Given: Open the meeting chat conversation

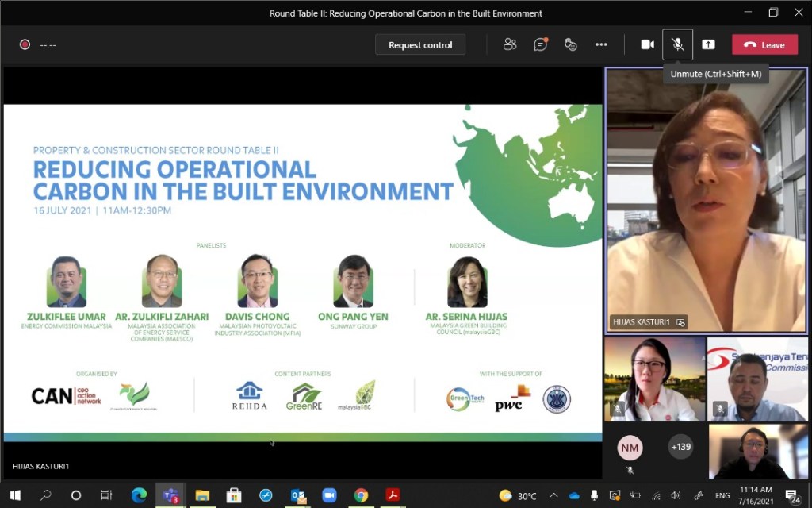Looking at the screenshot, I should coord(541,44).
